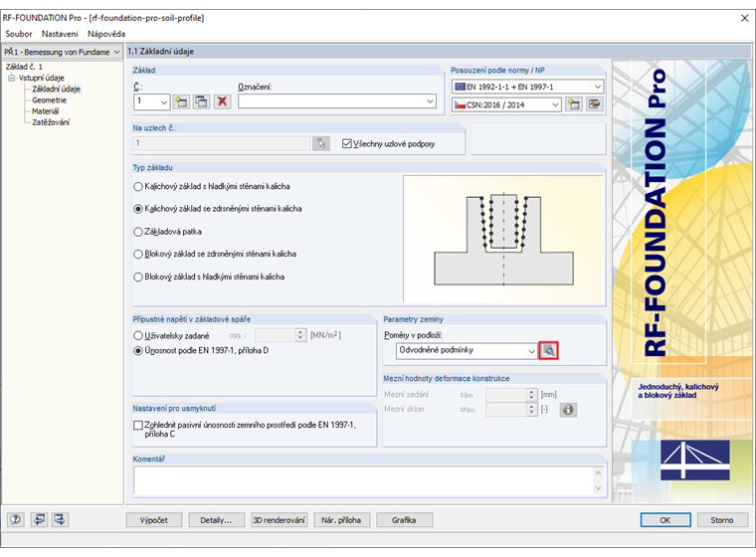Click the Mezní sklon stepper
This screenshot has width=756, height=557.
pos(531,410)
